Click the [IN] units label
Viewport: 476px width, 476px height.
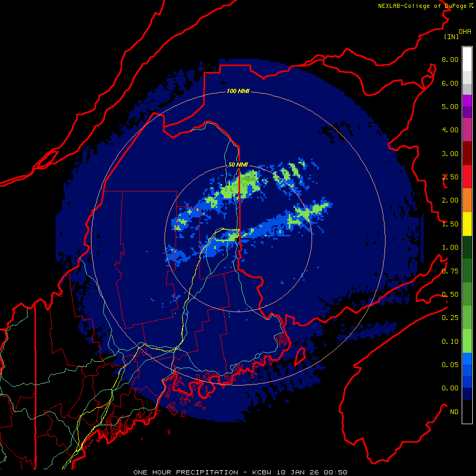[x=451, y=36]
